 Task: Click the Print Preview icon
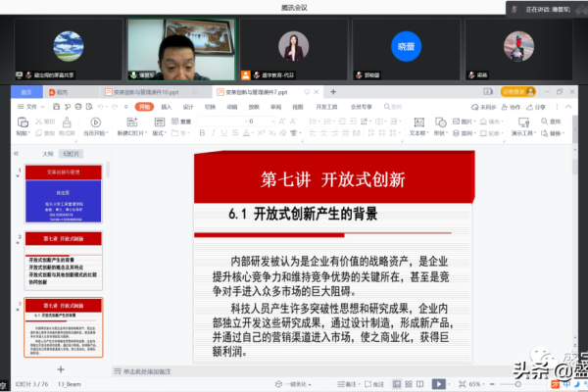tap(89, 107)
